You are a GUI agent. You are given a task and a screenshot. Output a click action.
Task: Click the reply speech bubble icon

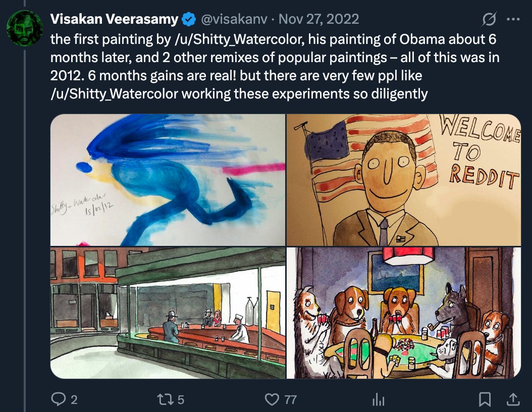pyautogui.click(x=58, y=399)
